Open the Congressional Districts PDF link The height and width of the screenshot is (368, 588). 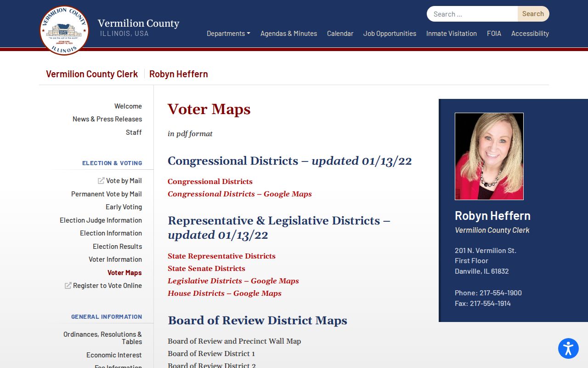[210, 182]
